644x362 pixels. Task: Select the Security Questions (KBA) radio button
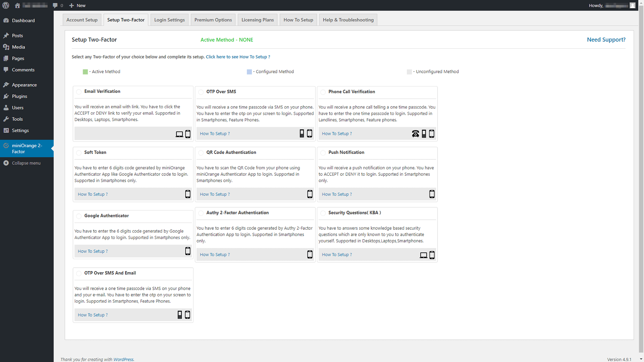point(323,213)
